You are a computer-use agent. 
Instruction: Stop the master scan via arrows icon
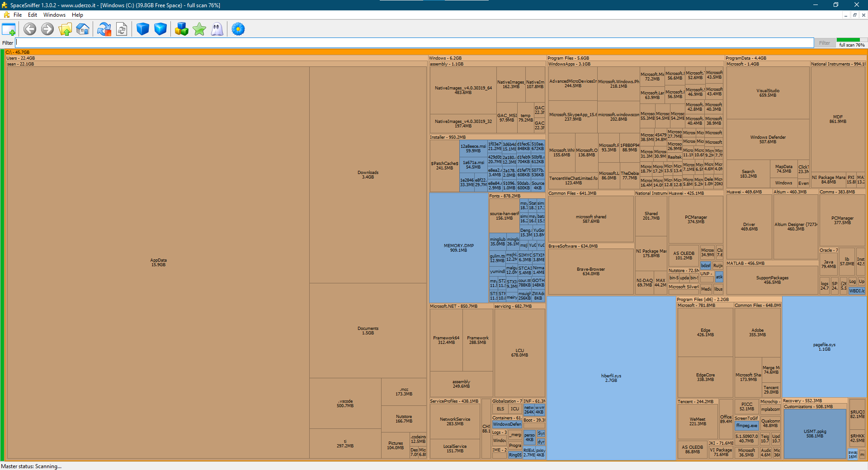pyautogui.click(x=104, y=29)
